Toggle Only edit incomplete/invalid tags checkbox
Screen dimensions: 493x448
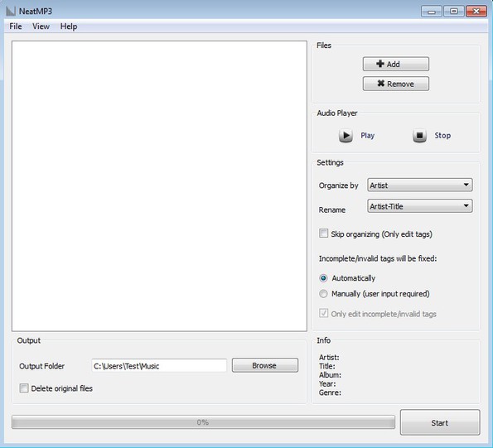tap(323, 313)
